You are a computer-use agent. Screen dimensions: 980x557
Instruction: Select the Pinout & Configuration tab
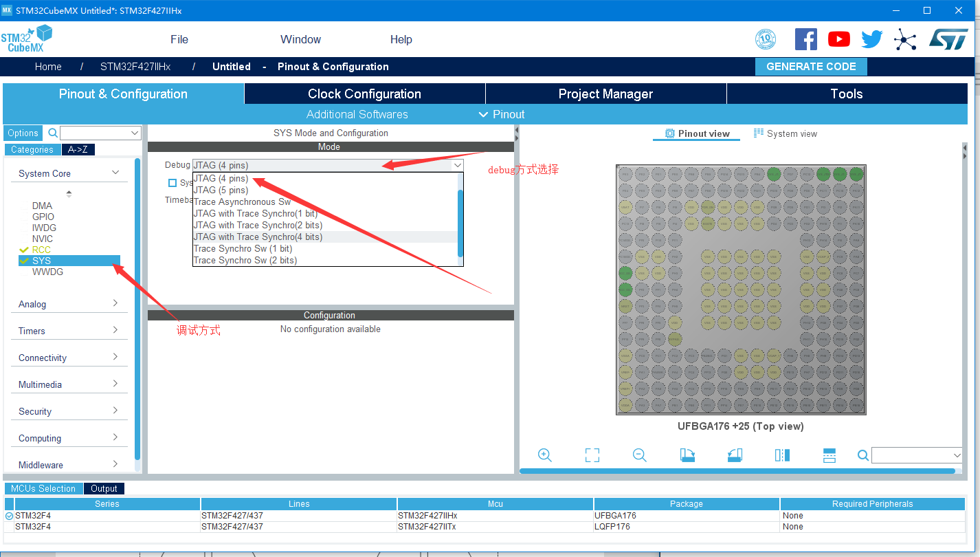123,94
